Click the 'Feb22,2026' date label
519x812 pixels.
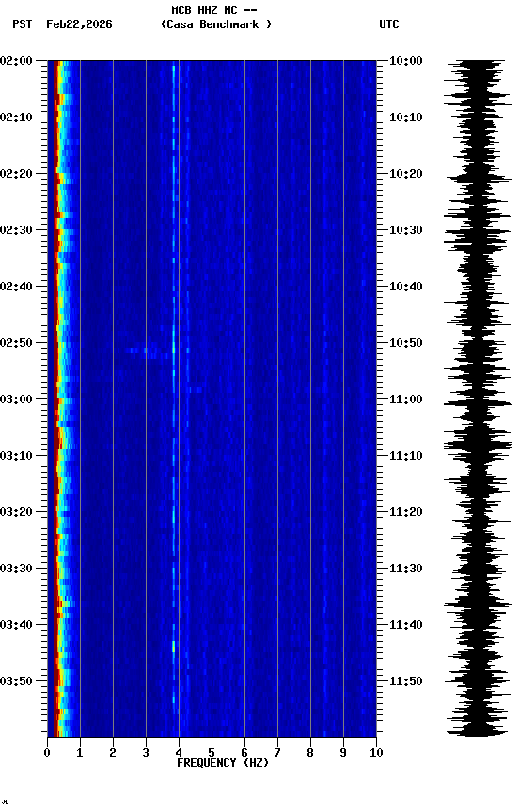79,24
